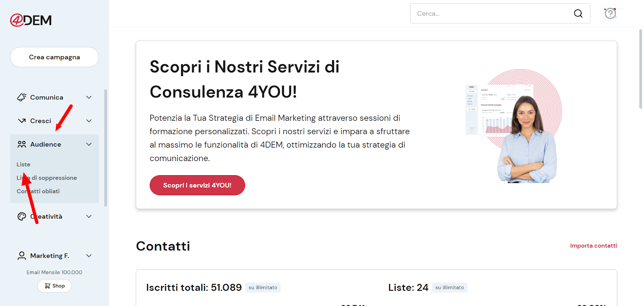Click the Marketing F. user icon
The height and width of the screenshot is (306, 644).
tap(22, 256)
